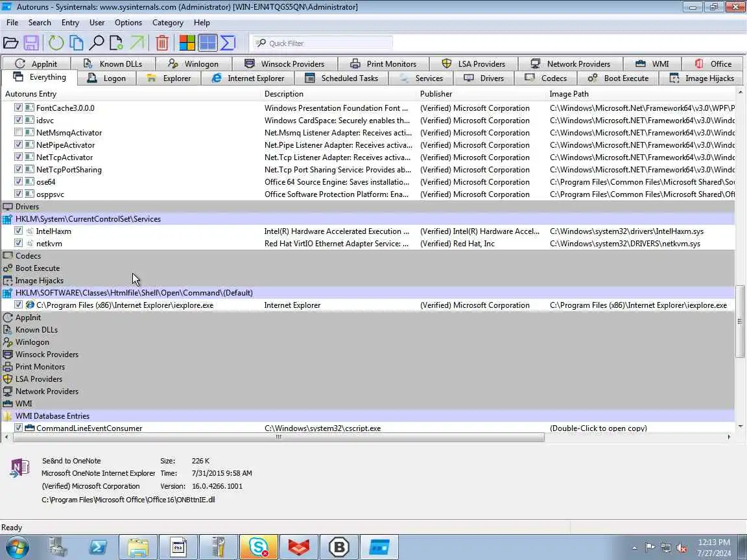The height and width of the screenshot is (560, 747).
Task: Select the CommandLineEventConsumer entry
Action: (368, 428)
